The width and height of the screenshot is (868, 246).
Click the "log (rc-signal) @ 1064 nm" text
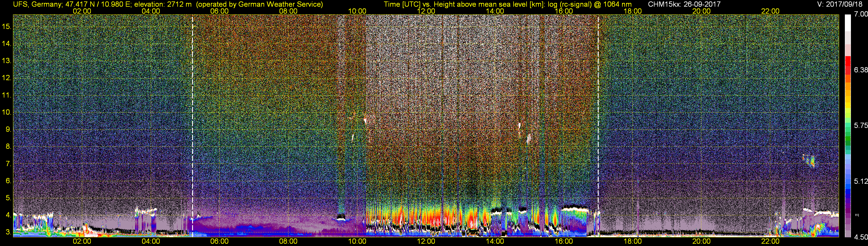pyautogui.click(x=590, y=4)
